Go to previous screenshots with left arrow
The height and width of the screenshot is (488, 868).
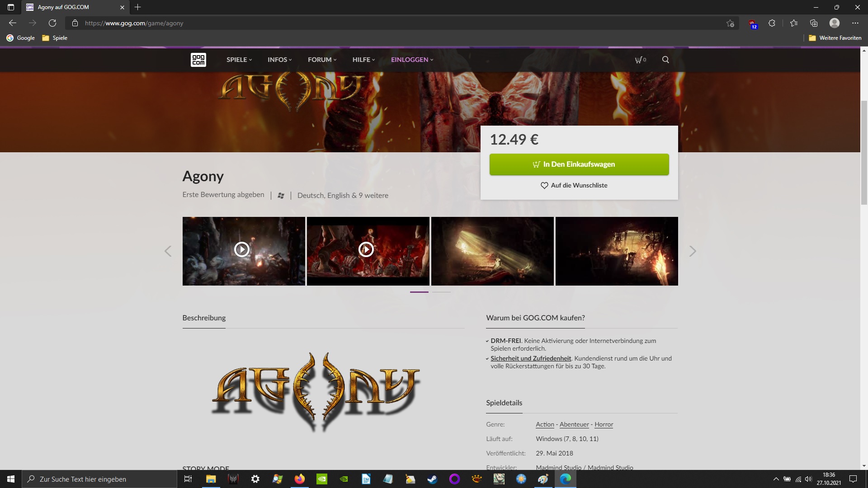(x=168, y=251)
